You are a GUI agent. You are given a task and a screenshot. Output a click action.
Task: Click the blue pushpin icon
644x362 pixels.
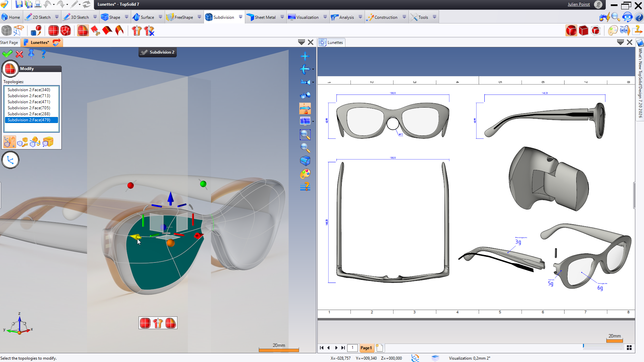pos(31,54)
